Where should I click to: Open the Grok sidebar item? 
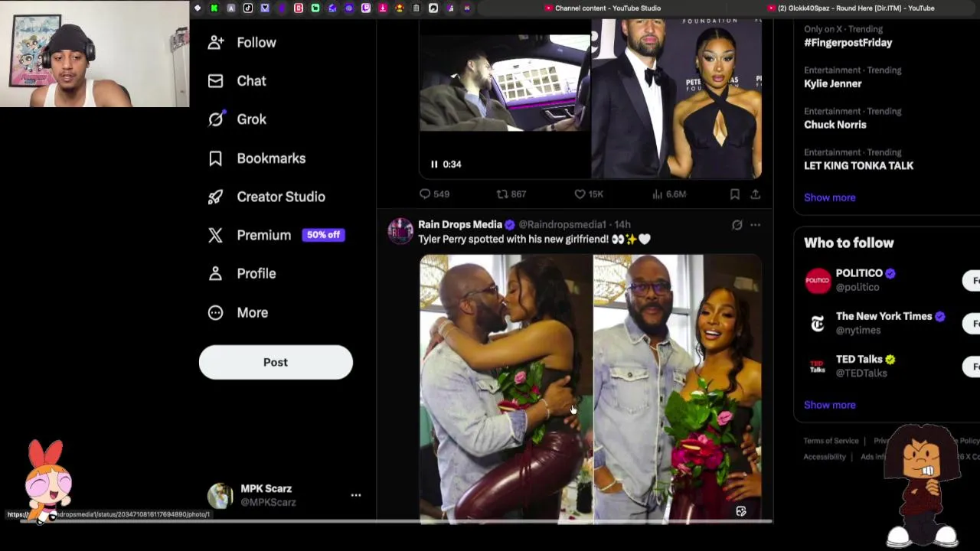tap(237, 119)
